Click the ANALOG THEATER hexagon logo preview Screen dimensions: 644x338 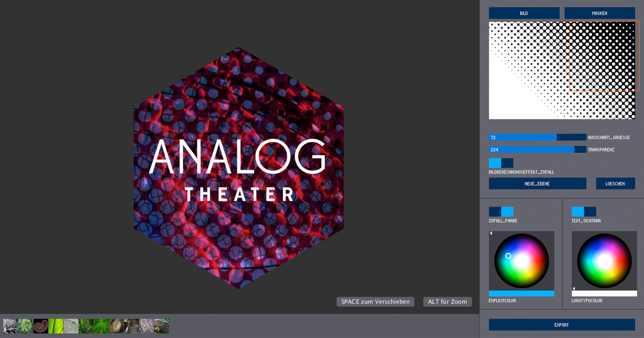click(238, 168)
